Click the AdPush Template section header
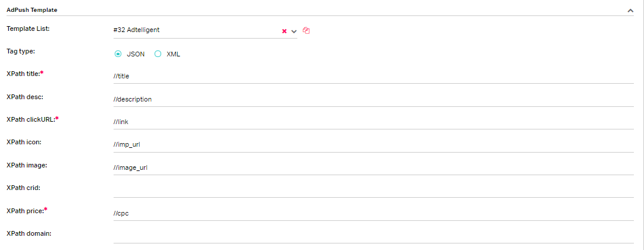The width and height of the screenshot is (644, 250). pyautogui.click(x=32, y=10)
